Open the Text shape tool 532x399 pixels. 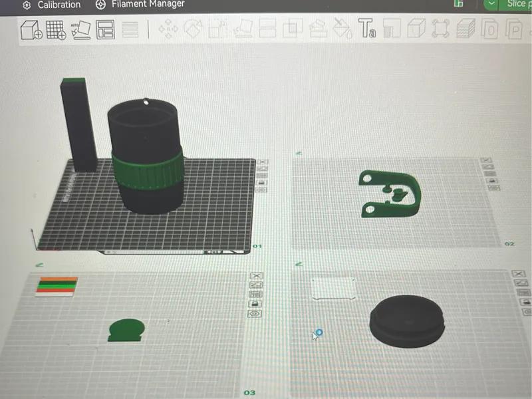[x=367, y=28]
